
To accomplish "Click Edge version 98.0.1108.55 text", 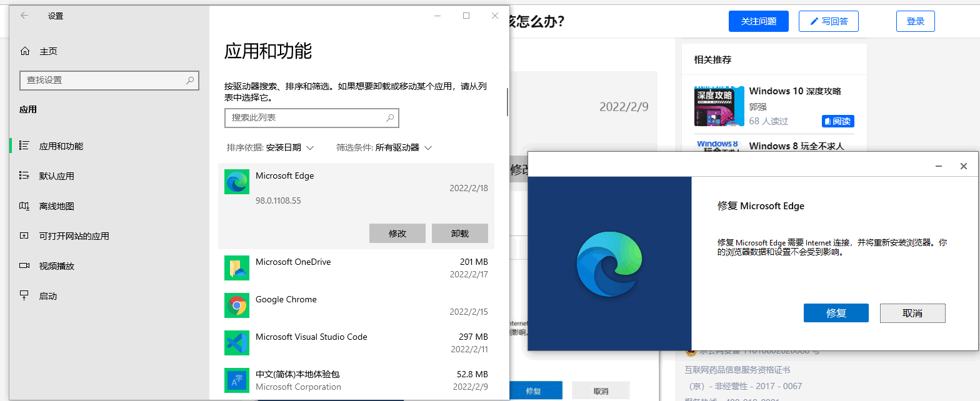I will [278, 201].
